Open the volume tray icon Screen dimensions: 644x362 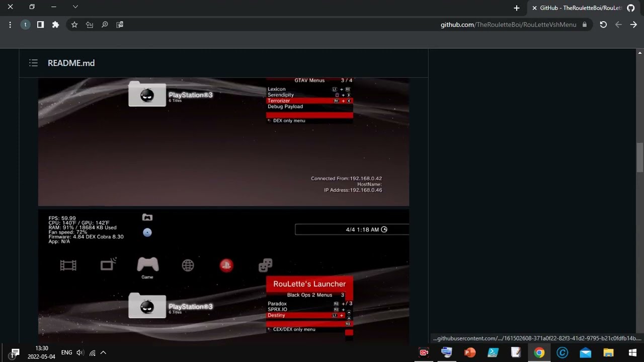(x=80, y=352)
